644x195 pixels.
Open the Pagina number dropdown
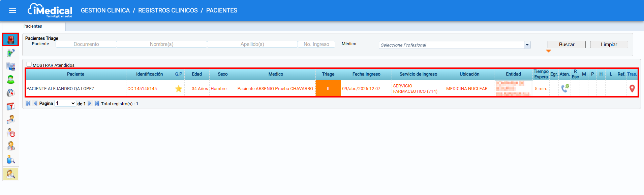point(65,104)
